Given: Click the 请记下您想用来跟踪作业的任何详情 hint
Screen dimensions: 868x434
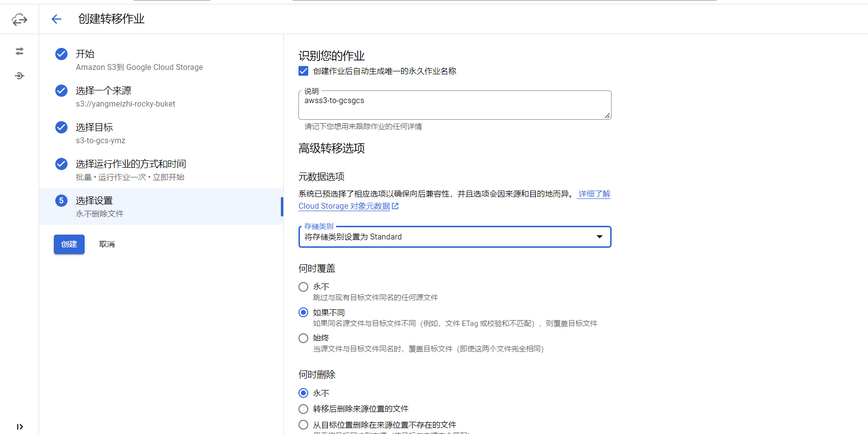Looking at the screenshot, I should 363,127.
